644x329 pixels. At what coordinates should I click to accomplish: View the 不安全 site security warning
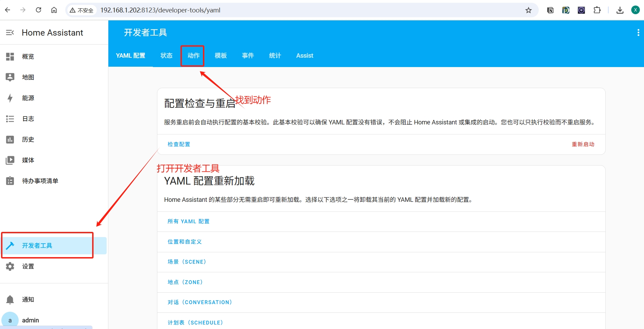point(81,10)
